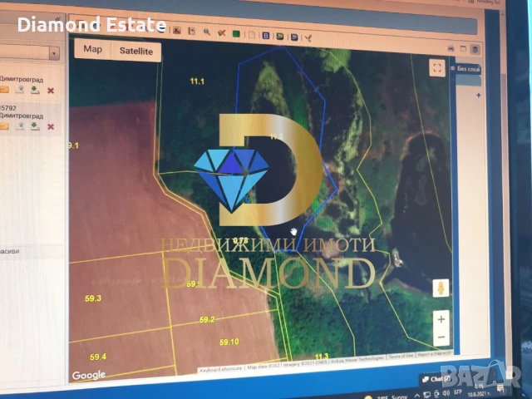Click the document-panel icon beside the K tool
The image size is (532, 399).
click(x=192, y=32)
